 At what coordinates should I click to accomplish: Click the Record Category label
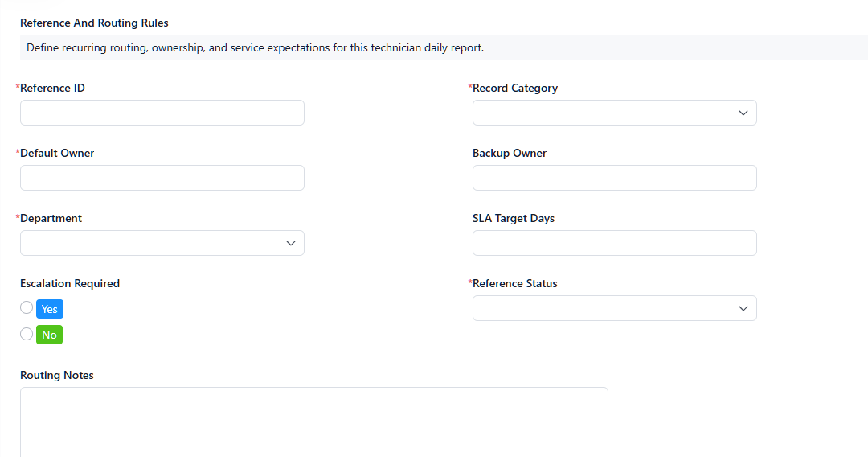click(515, 88)
